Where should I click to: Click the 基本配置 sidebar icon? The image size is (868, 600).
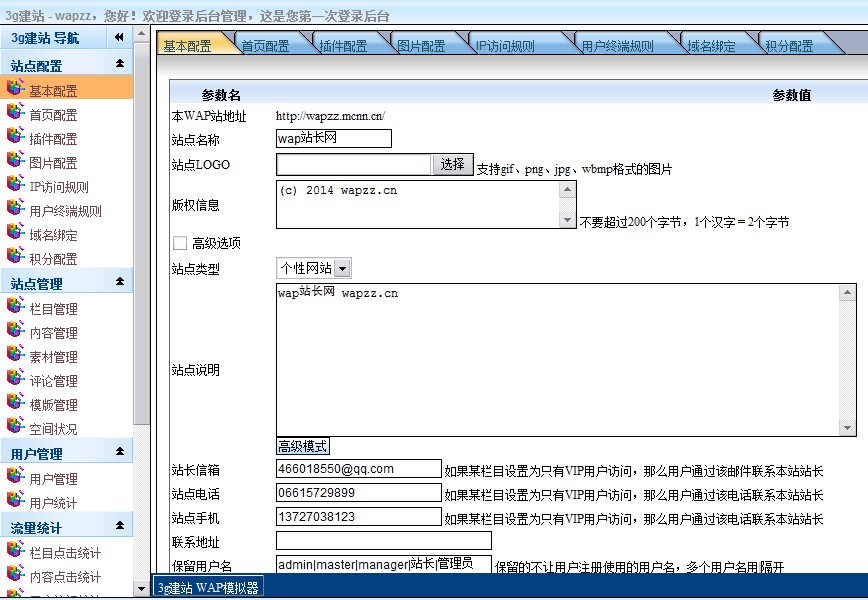(15, 90)
